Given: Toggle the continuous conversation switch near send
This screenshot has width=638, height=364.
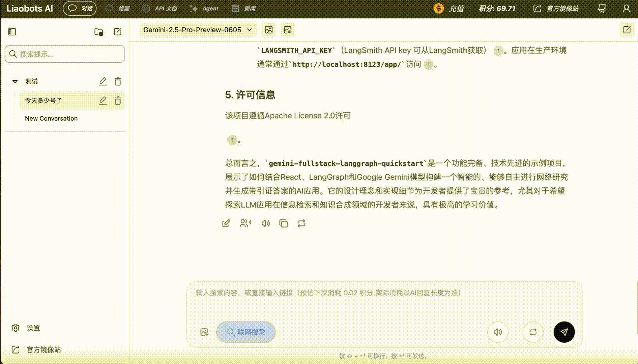Looking at the screenshot, I should [533, 332].
